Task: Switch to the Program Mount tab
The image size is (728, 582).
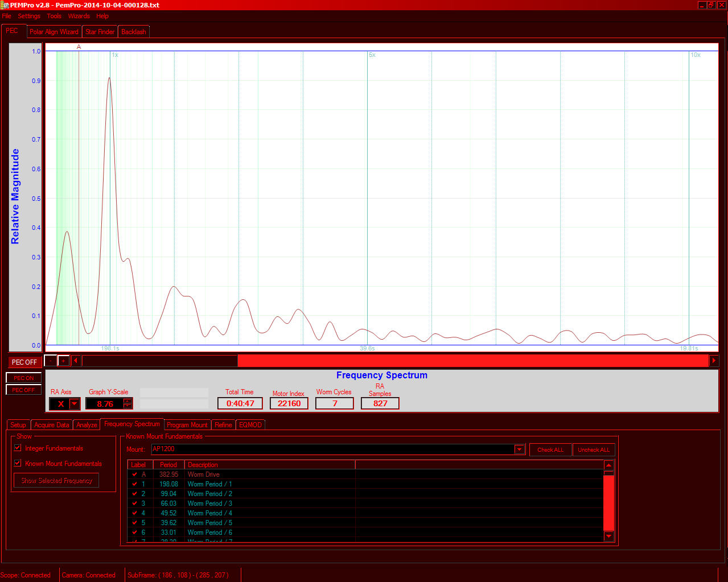Action: [187, 425]
